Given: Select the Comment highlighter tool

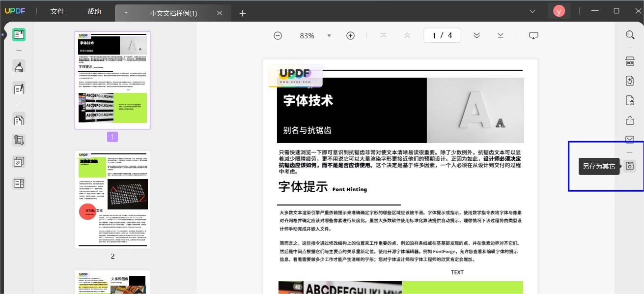Looking at the screenshot, I should (19, 67).
